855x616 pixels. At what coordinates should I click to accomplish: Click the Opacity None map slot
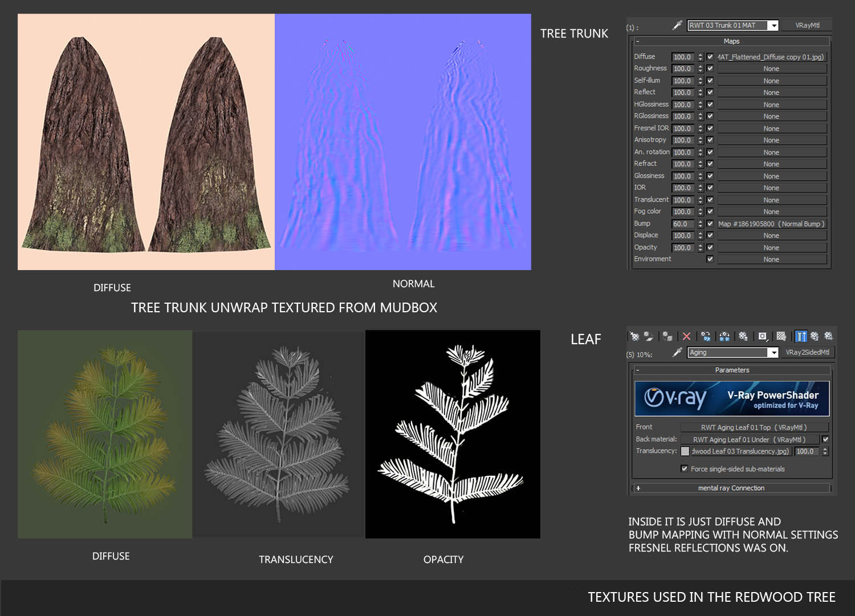[x=771, y=247]
